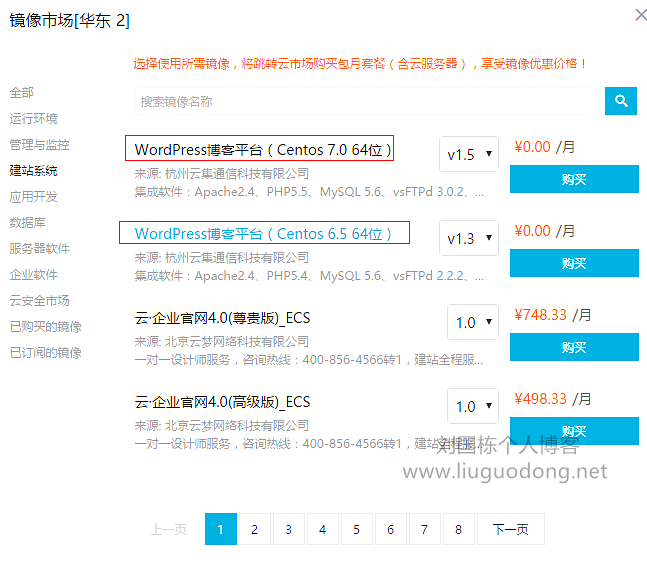The width and height of the screenshot is (647, 575).
Task: Click the red notice about 云市场 packages
Action: 360,64
